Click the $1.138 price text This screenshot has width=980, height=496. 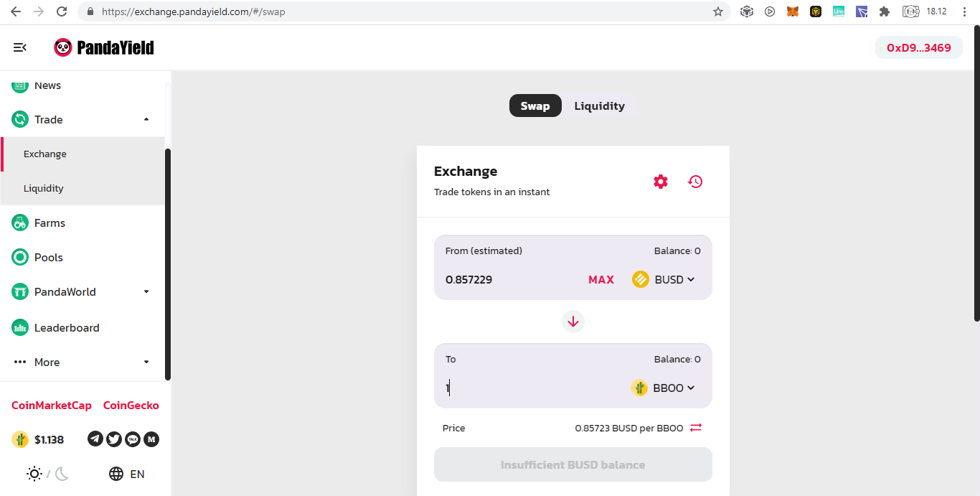tap(50, 439)
